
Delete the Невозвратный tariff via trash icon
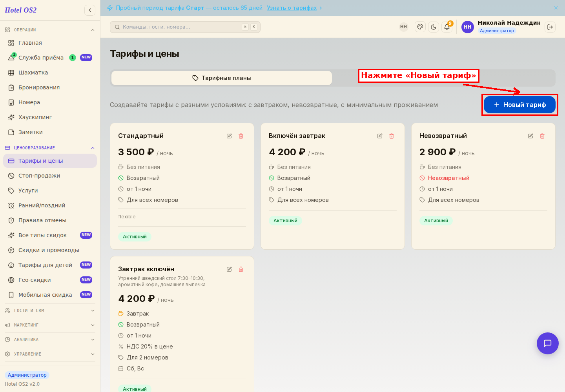pyautogui.click(x=542, y=136)
